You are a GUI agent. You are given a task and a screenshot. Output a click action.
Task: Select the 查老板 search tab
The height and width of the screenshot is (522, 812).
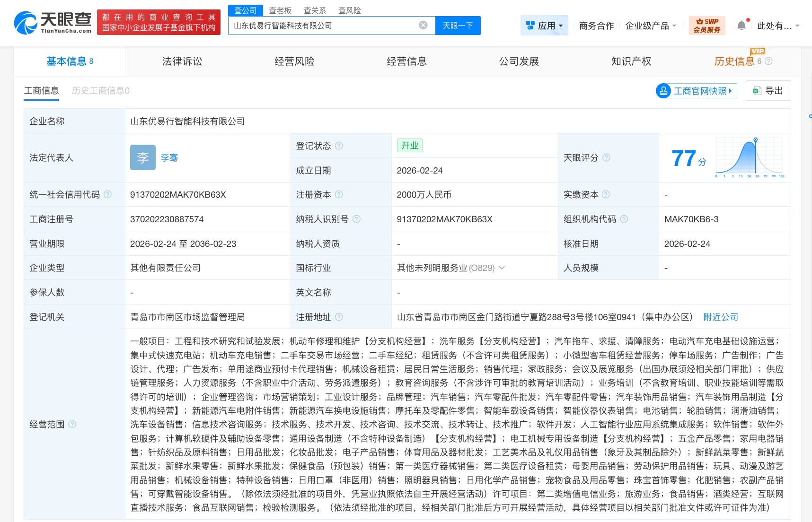pos(280,10)
